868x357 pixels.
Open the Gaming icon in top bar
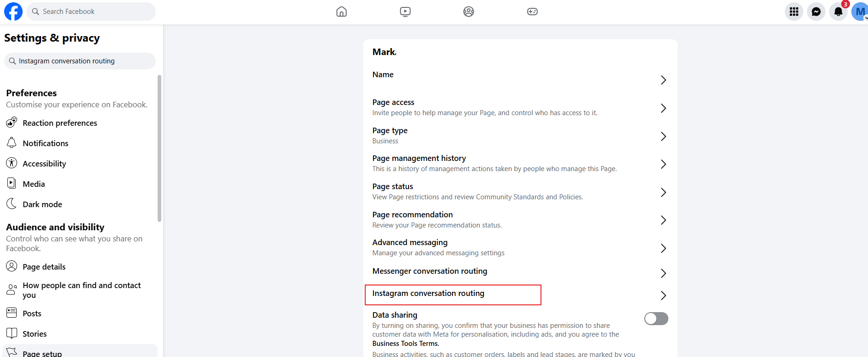[x=532, y=12]
